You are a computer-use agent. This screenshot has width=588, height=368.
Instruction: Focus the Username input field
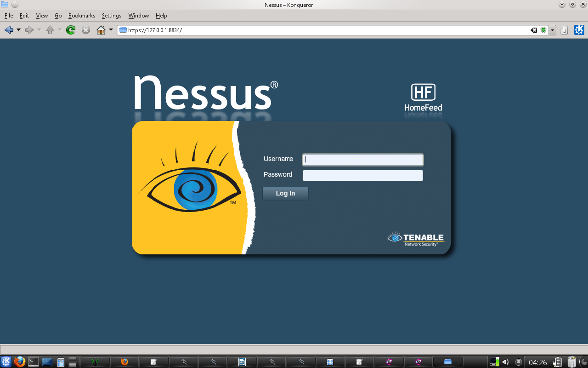[x=363, y=160]
